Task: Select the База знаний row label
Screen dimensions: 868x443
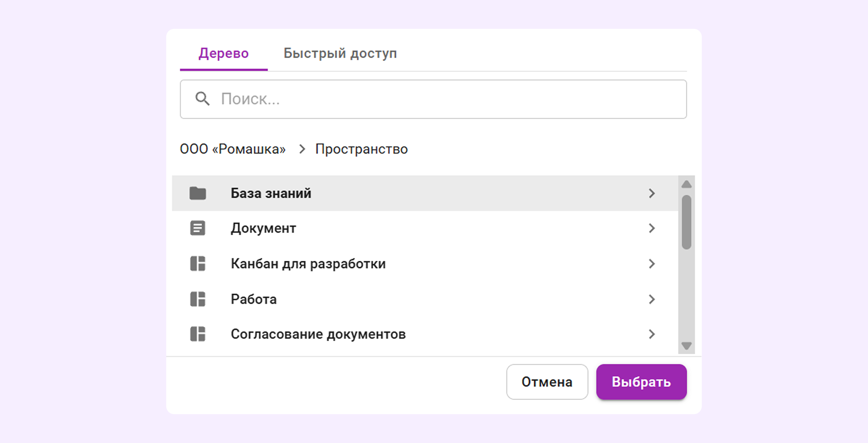Action: [x=271, y=193]
